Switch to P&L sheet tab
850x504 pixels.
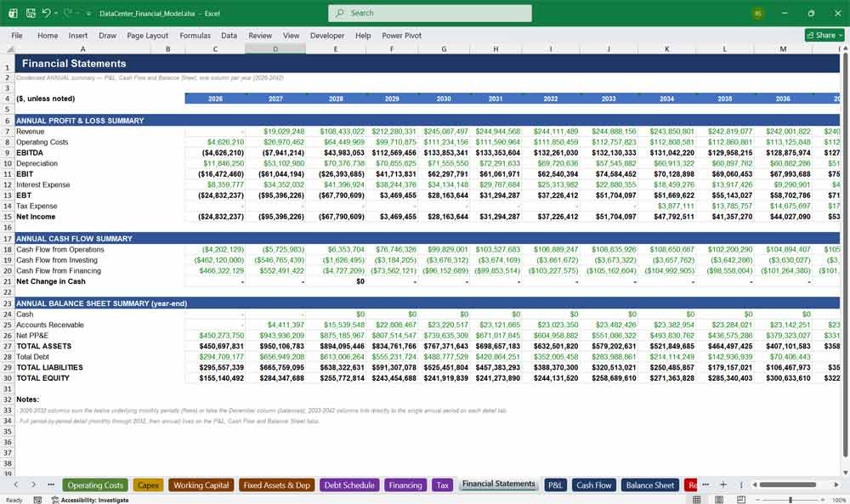(x=555, y=485)
